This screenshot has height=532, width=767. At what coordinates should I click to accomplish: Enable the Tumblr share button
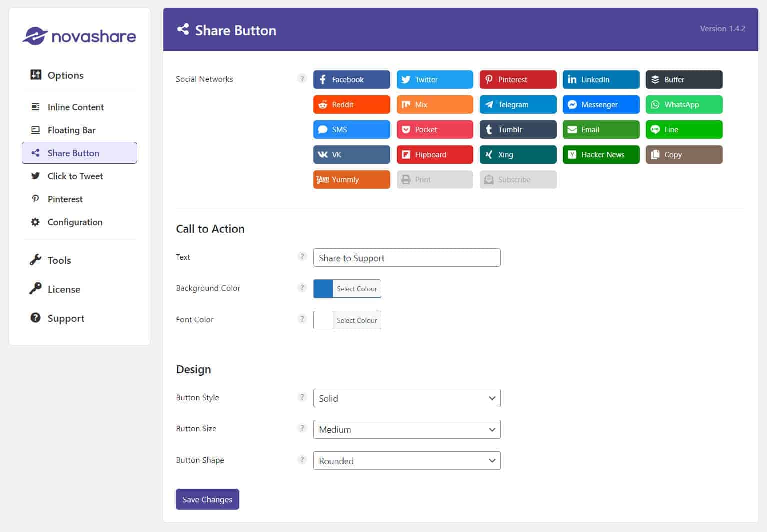click(x=517, y=129)
